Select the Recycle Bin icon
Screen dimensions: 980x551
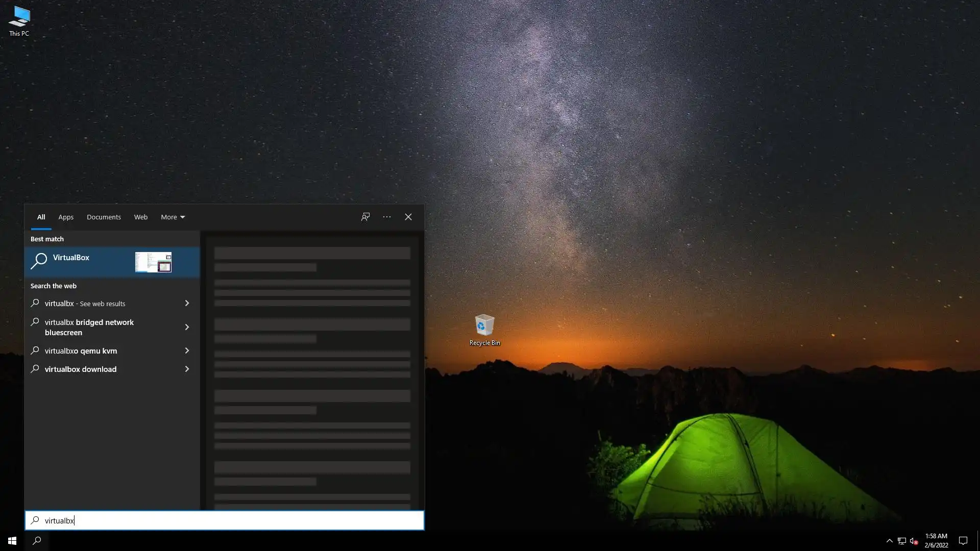484,329
